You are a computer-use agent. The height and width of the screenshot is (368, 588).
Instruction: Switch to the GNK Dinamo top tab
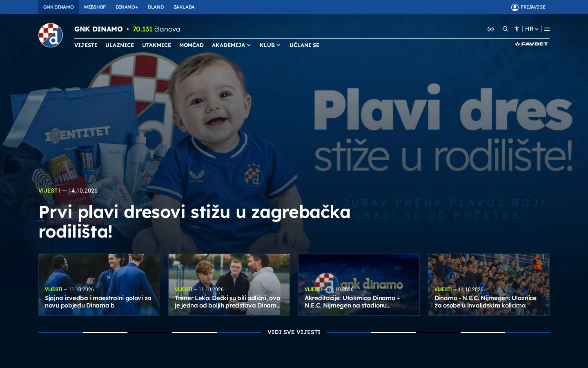[x=58, y=7]
